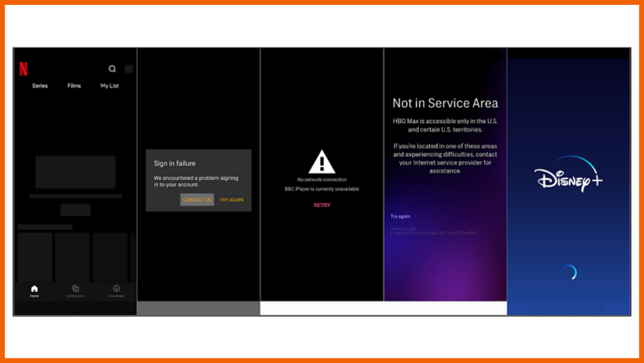The width and height of the screenshot is (644, 363).
Task: Click Try Again in sign in failure dialog
Action: coord(231,199)
